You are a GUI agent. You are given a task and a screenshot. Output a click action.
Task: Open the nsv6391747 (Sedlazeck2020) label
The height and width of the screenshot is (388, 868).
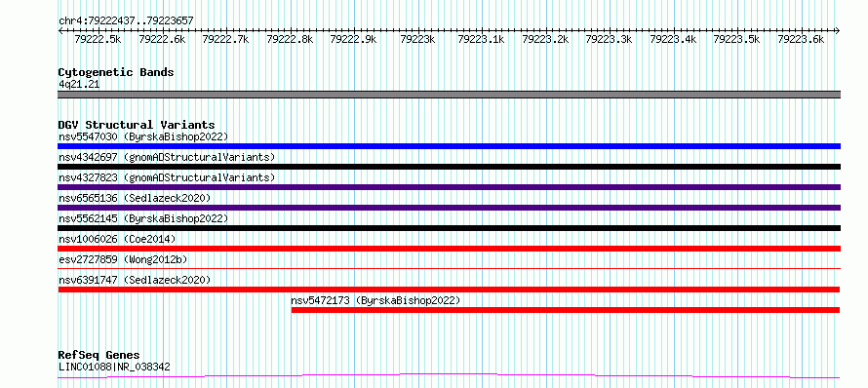pyautogui.click(x=135, y=280)
